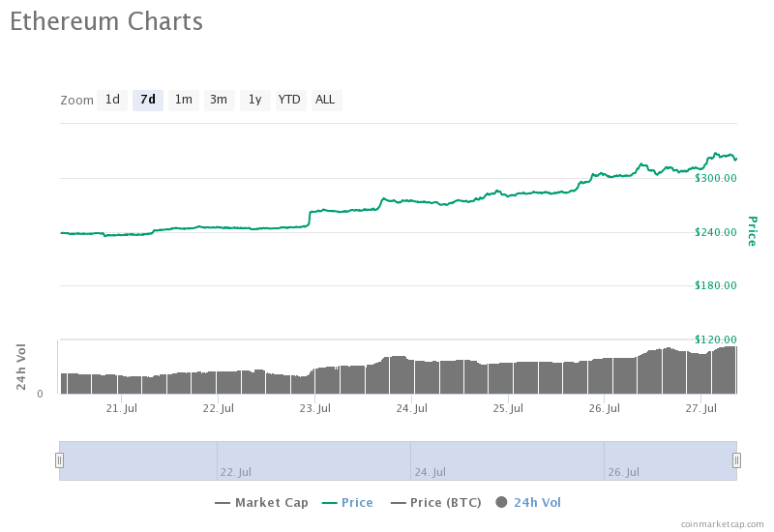Viewport: 774px width, 532px height.
Task: Click the Ethereum Charts heading
Action: (x=106, y=21)
